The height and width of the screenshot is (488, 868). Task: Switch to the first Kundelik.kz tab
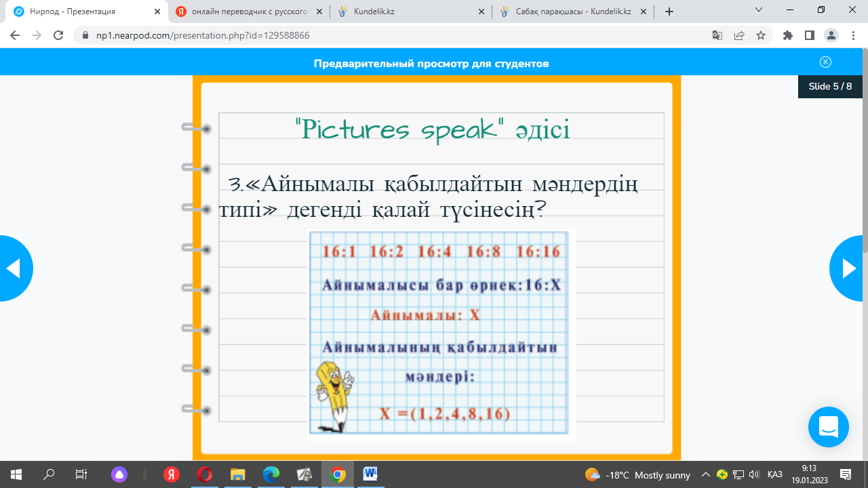(412, 12)
